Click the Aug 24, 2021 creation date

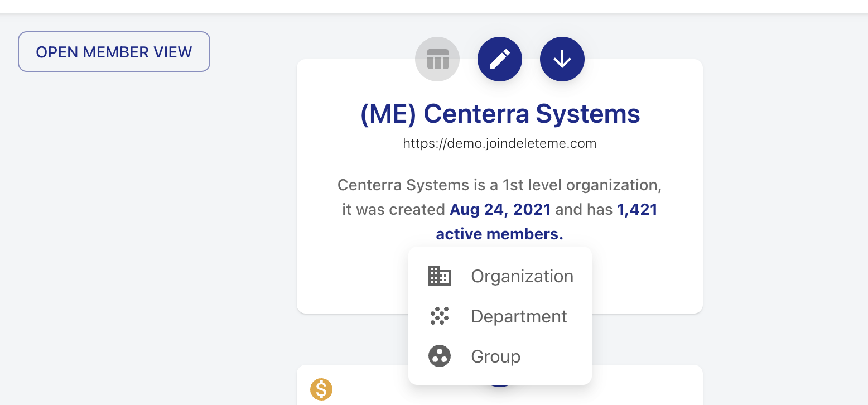point(500,210)
